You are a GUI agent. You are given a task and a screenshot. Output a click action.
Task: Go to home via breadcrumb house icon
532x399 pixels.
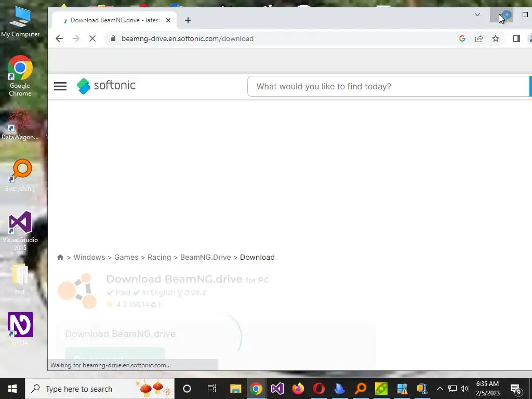pos(60,257)
